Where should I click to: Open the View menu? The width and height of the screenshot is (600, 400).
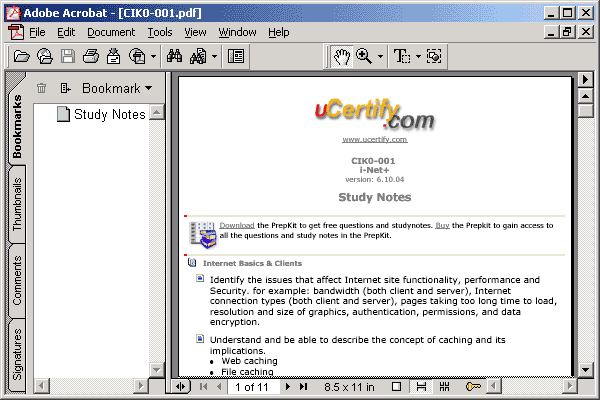(195, 32)
